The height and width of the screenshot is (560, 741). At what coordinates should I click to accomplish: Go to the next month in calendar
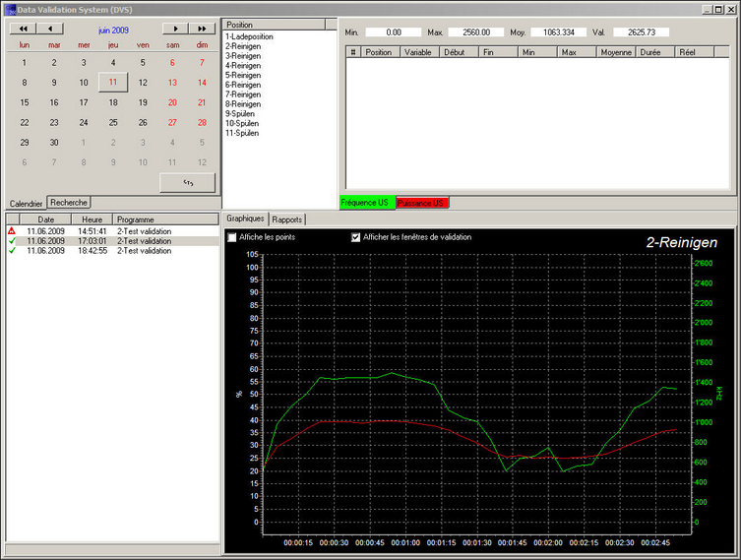coord(175,29)
